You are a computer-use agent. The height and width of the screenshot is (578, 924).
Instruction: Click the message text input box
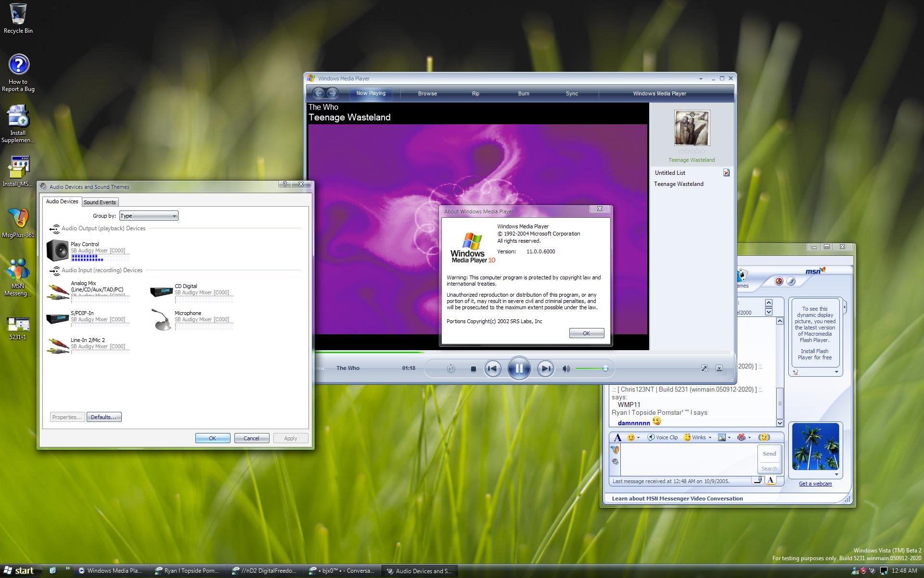[x=688, y=459]
